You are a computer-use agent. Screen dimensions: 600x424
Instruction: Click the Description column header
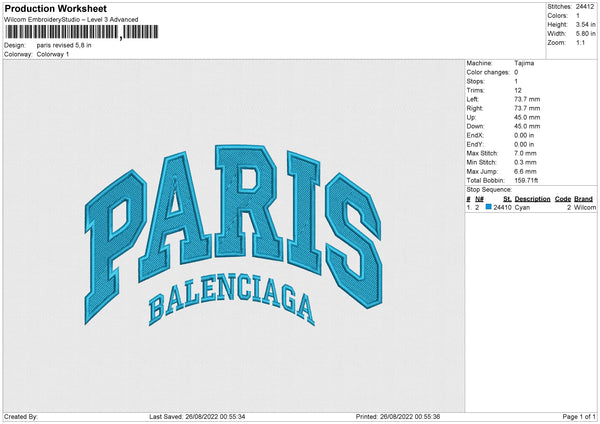point(532,199)
